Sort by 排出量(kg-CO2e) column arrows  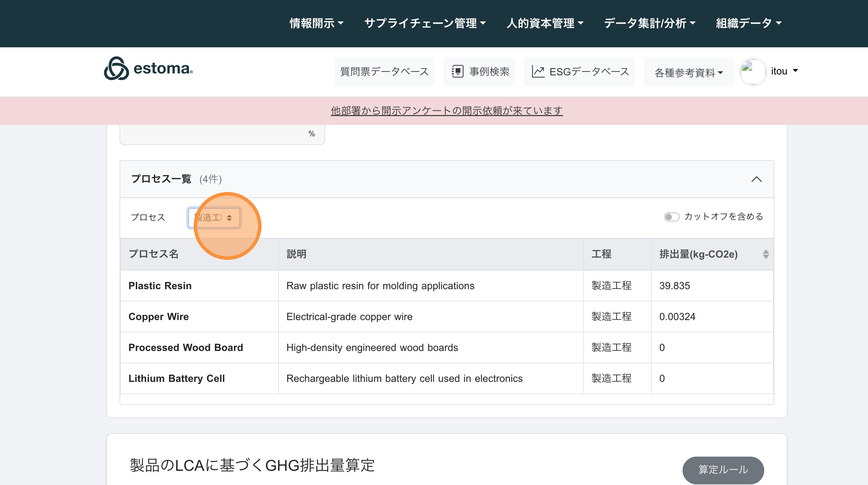(765, 254)
